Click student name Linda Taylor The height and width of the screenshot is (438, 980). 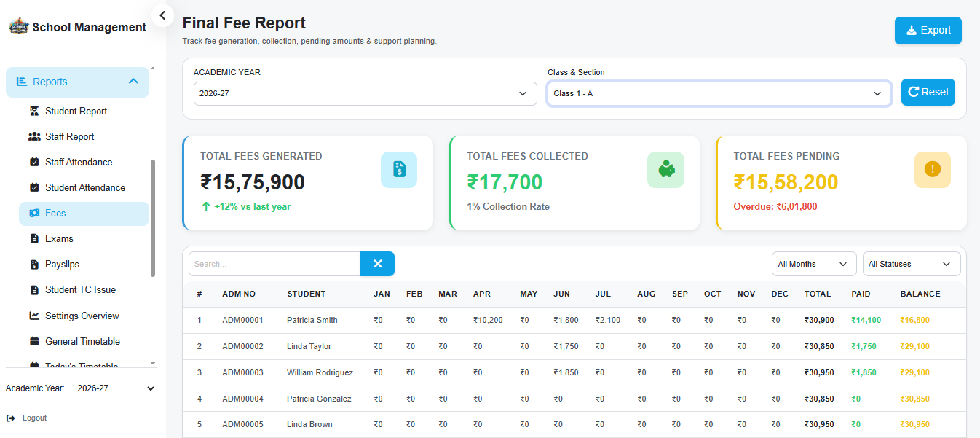pyautogui.click(x=309, y=346)
